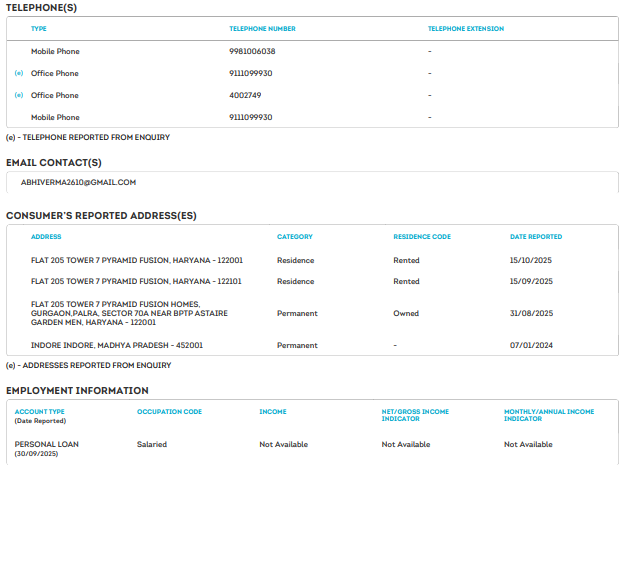This screenshot has height=578, width=627.
Task: Click Office Phone label in the 9111099930 row
Action: (55, 73)
